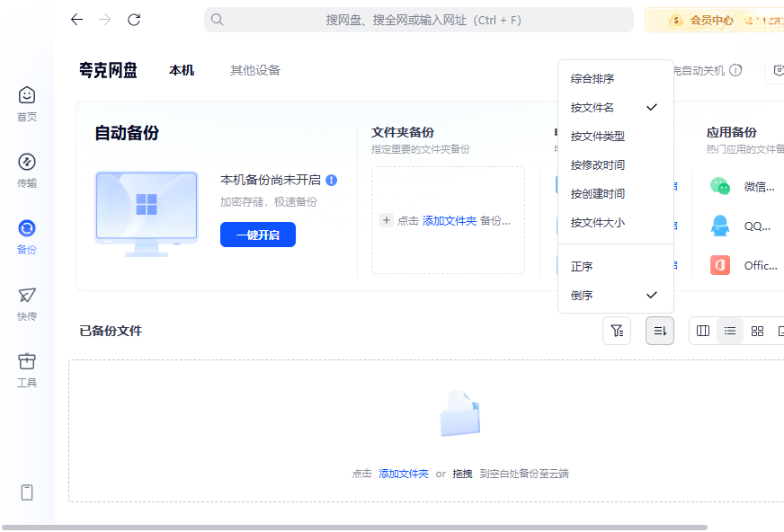Open 会员中心 member center
784x532 pixels.
point(712,21)
